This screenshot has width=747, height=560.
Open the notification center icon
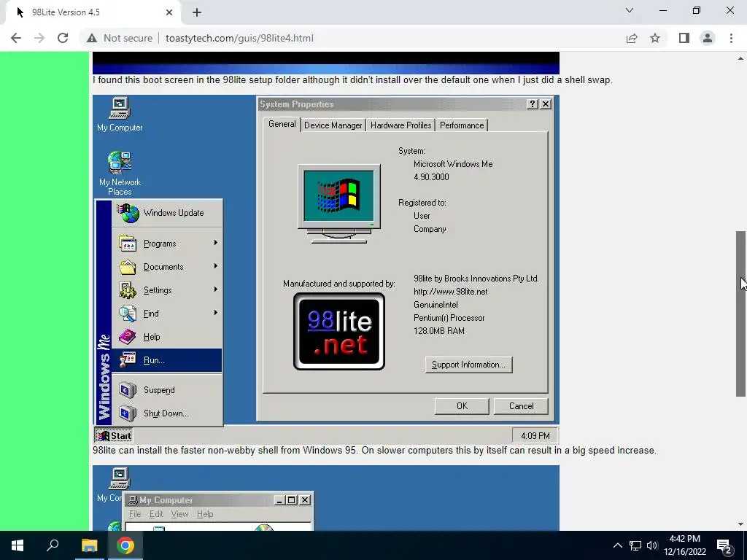724,547
